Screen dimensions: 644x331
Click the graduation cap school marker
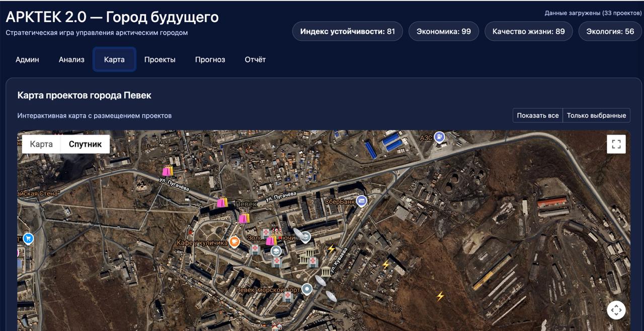point(276,250)
